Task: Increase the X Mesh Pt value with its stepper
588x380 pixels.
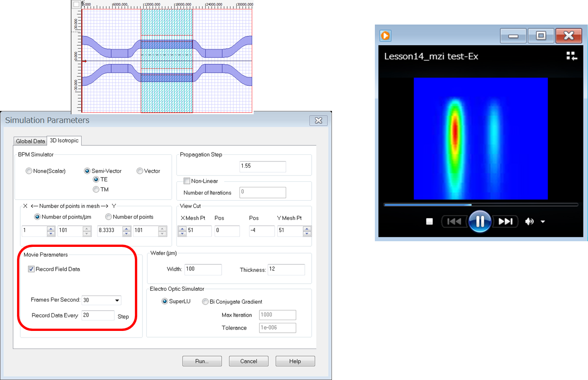Action: [x=182, y=228]
